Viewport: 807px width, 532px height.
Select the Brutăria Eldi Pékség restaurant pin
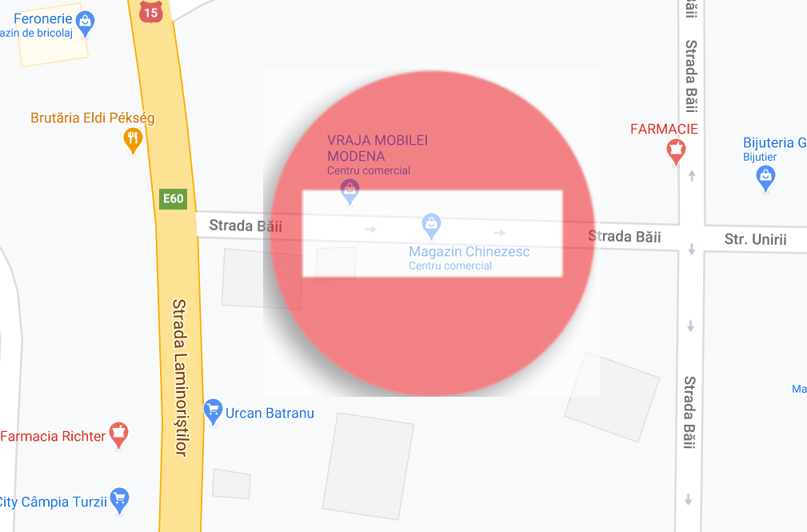[x=133, y=141]
